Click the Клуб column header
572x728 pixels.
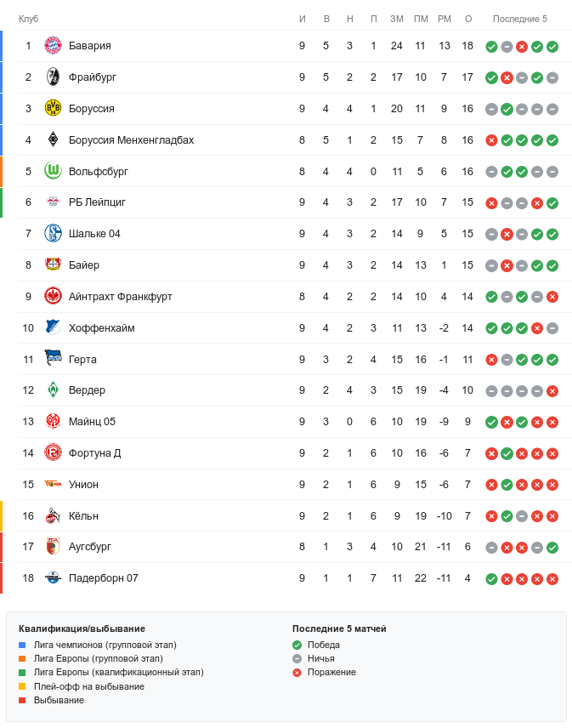point(28,19)
